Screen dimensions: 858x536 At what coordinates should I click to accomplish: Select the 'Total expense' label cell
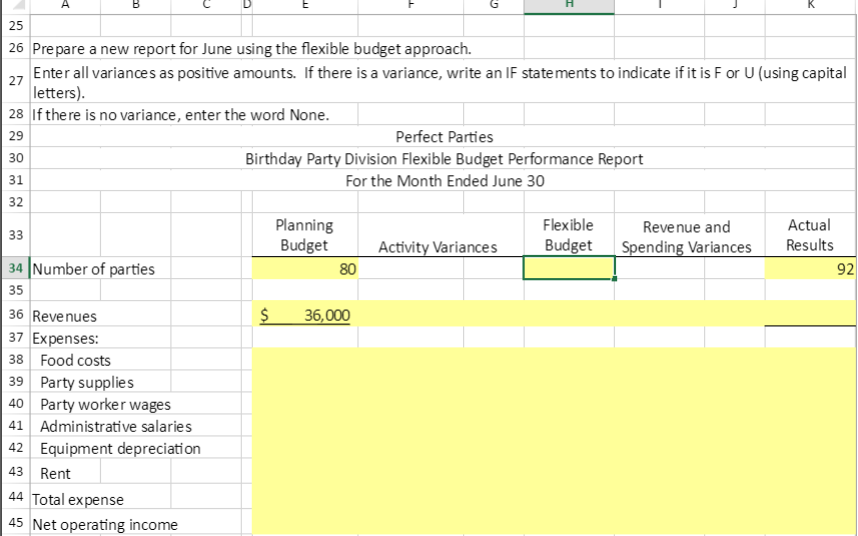click(x=78, y=499)
